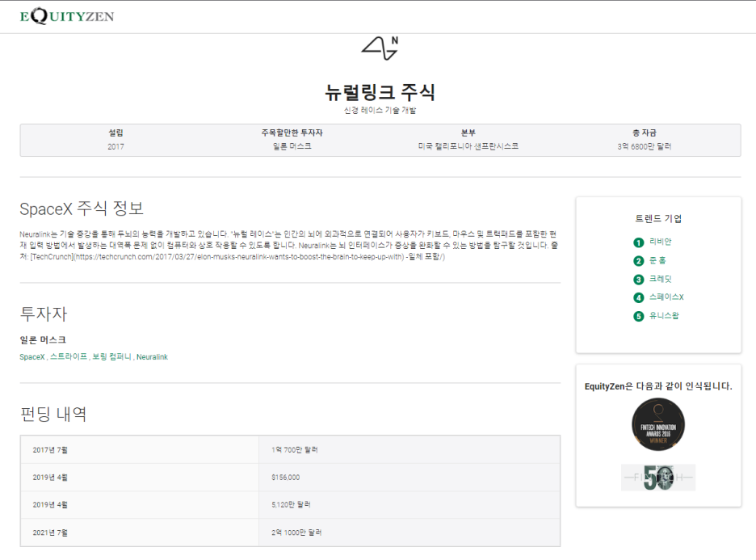756x560 pixels.
Task: Select the 5,120만 달러 funding amount
Action: tap(292, 505)
